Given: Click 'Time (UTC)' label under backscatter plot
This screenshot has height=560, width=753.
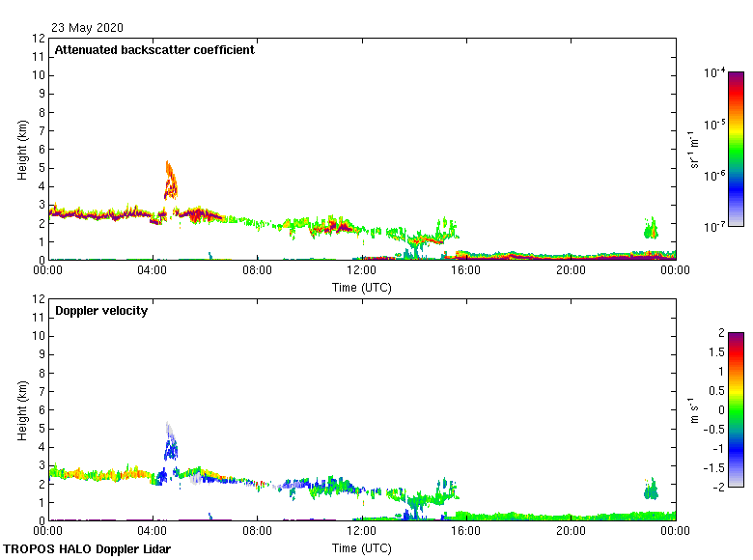Looking at the screenshot, I should coord(361,288).
